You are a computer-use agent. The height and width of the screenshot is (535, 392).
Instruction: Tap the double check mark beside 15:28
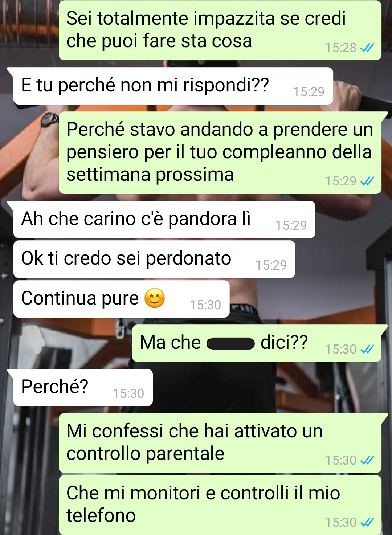367,48
